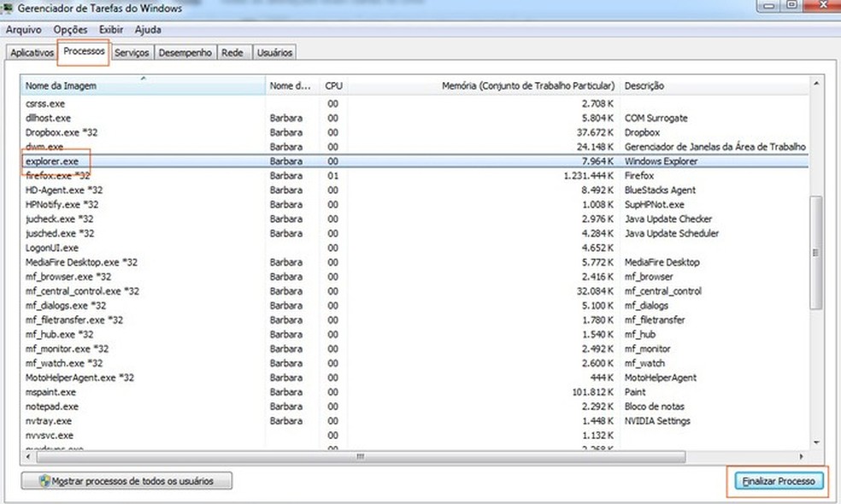This screenshot has height=504, width=841.
Task: Click Mostrar processos de todos os usuários
Action: (x=126, y=481)
